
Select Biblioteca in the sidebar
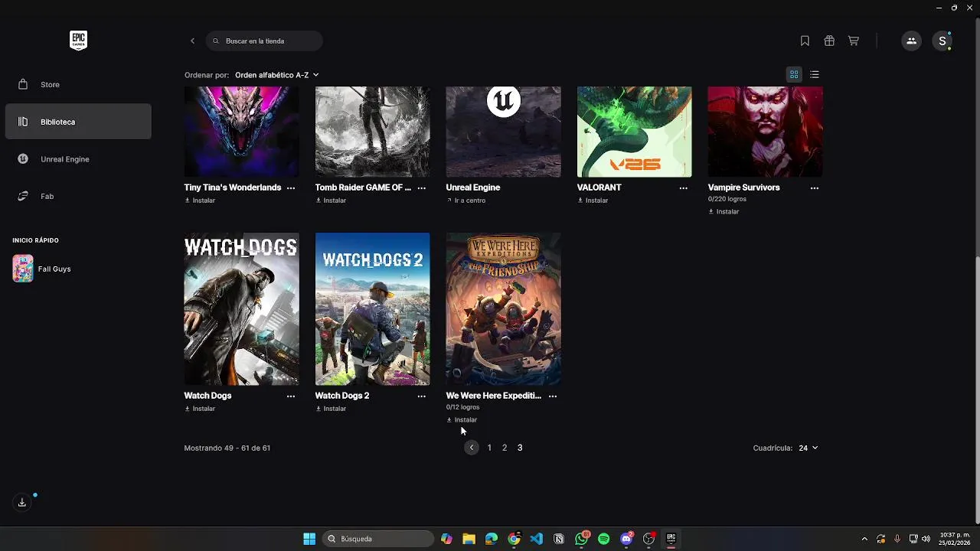(x=78, y=122)
